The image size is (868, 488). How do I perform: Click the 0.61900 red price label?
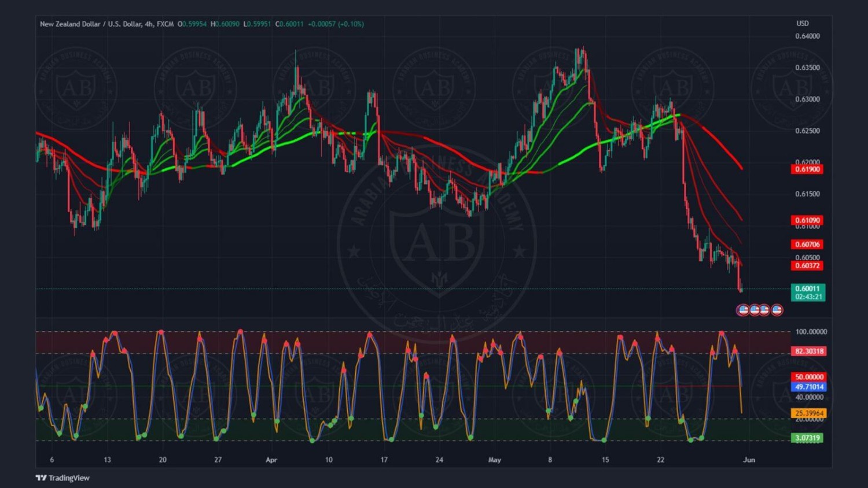click(x=807, y=169)
